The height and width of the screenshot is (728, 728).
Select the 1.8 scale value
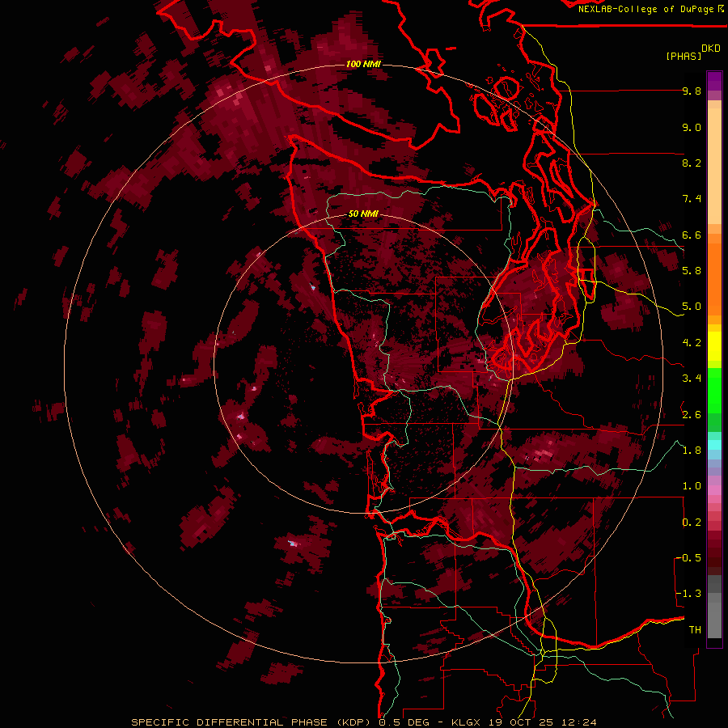pos(692,451)
